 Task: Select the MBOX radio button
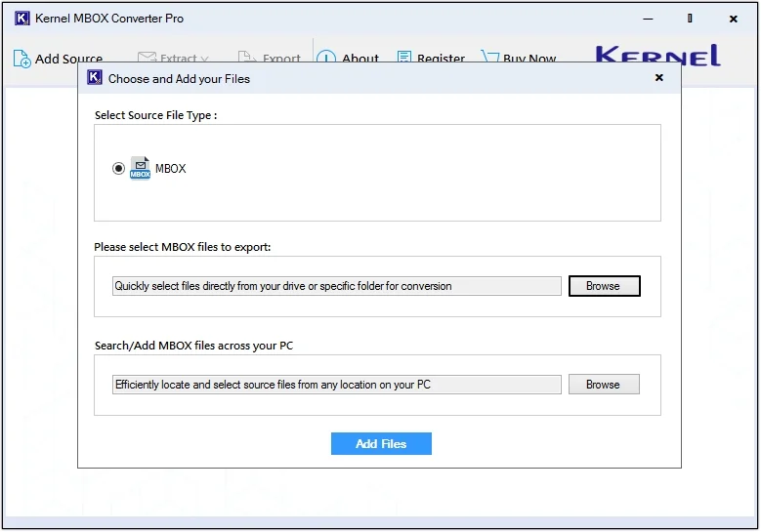click(x=118, y=168)
